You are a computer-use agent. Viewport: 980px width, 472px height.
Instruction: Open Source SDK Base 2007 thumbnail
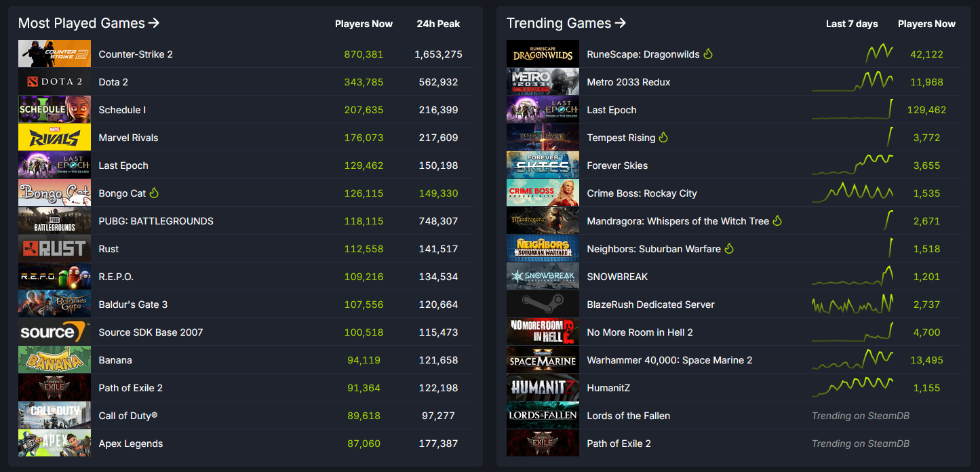pos(54,332)
